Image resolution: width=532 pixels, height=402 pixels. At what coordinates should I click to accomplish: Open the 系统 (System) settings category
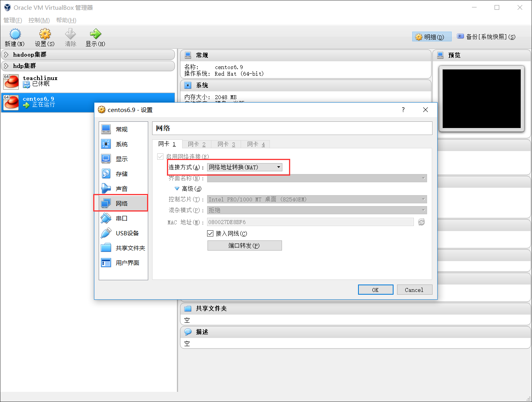(x=122, y=144)
